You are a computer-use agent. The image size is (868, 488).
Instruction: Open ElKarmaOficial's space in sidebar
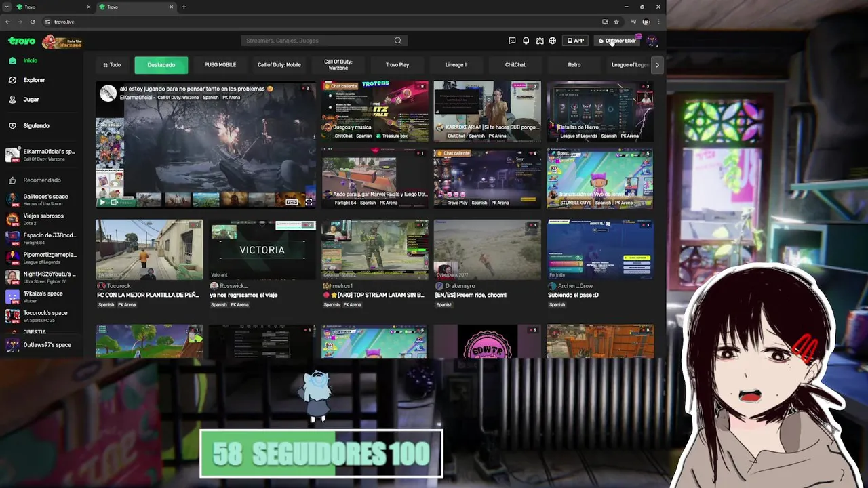pyautogui.click(x=41, y=155)
